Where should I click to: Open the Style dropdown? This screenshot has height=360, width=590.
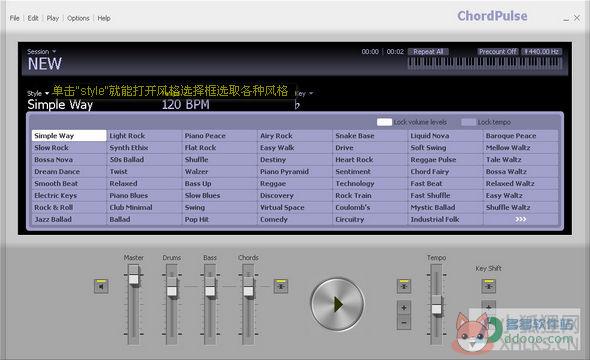point(38,93)
